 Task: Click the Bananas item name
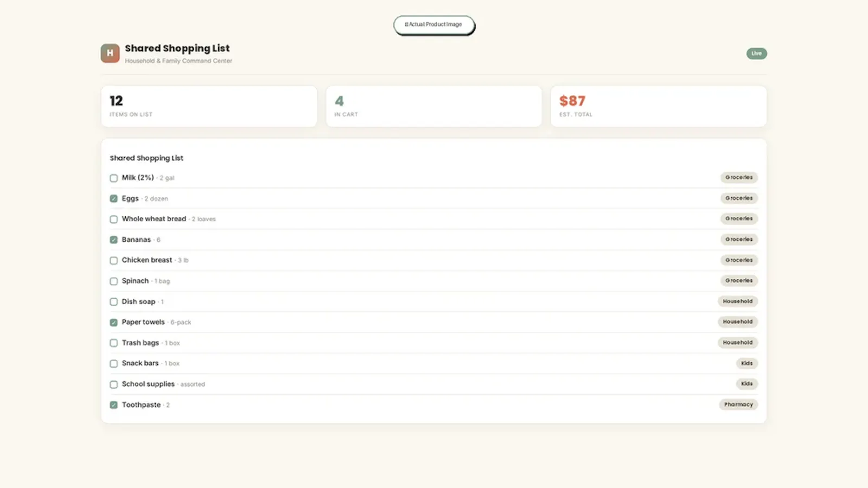click(x=136, y=239)
